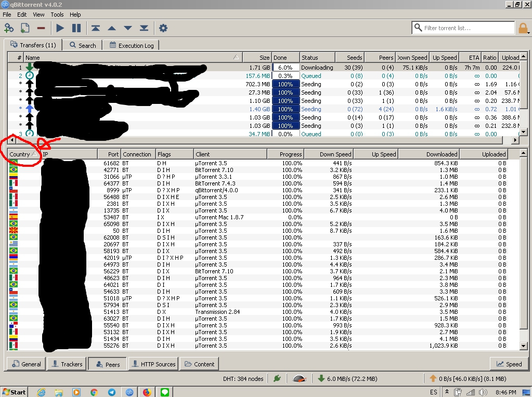
Task: Click 100% progress bar of 702.3 MiB torrent
Action: 286,84
